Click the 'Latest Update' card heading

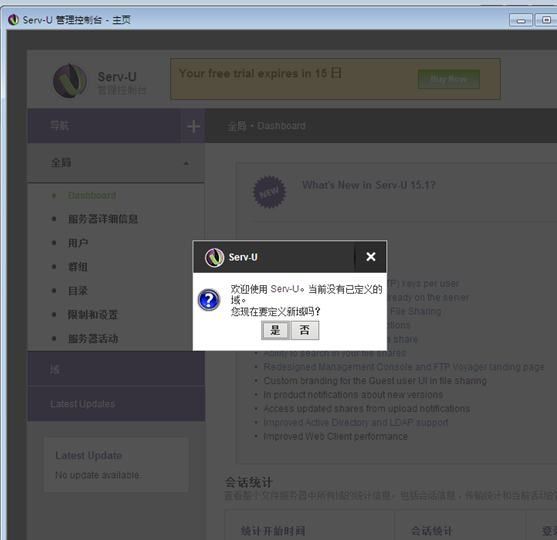[x=88, y=455]
